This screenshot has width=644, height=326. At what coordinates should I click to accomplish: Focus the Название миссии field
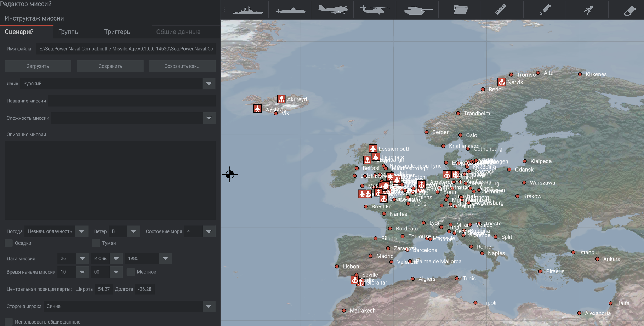pyautogui.click(x=132, y=101)
